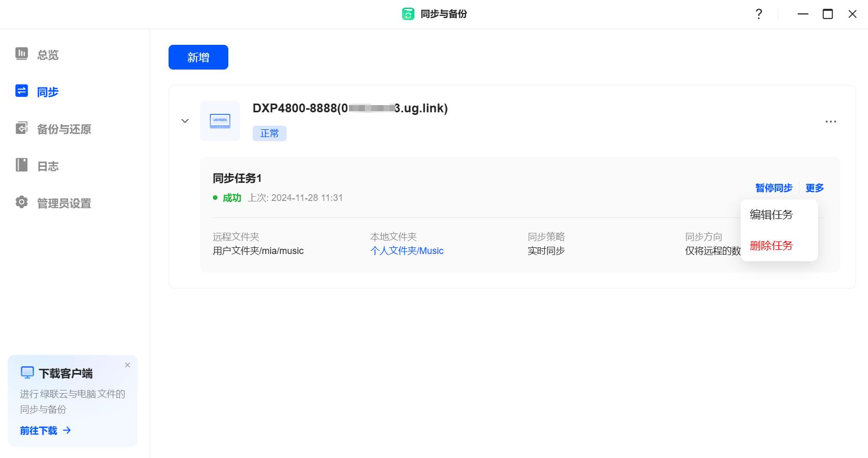The height and width of the screenshot is (458, 868).
Task: Open the 日志 log book icon
Action: pyautogui.click(x=22, y=165)
